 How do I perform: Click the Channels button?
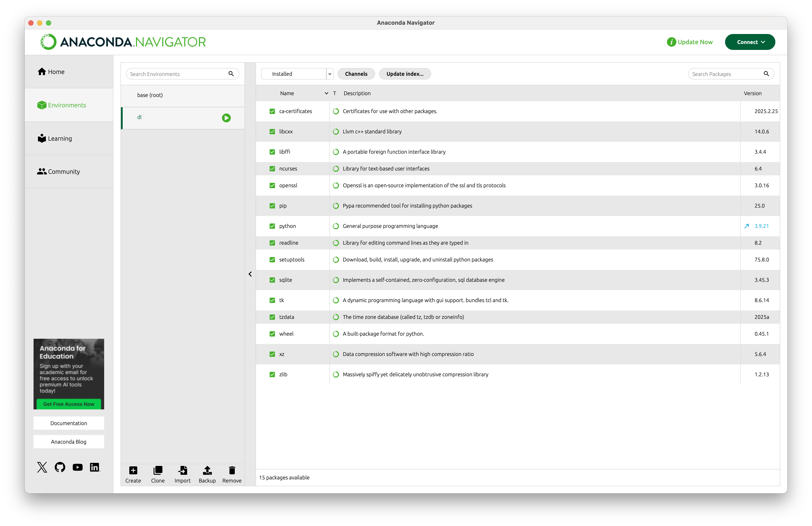tap(356, 74)
